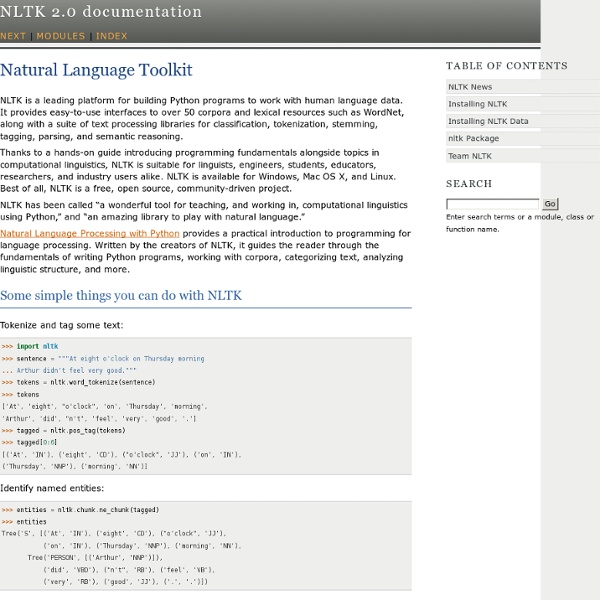Click the 'Arthur didn't feel very good' code line
Viewport: 600px width, 600px height.
pos(69,370)
